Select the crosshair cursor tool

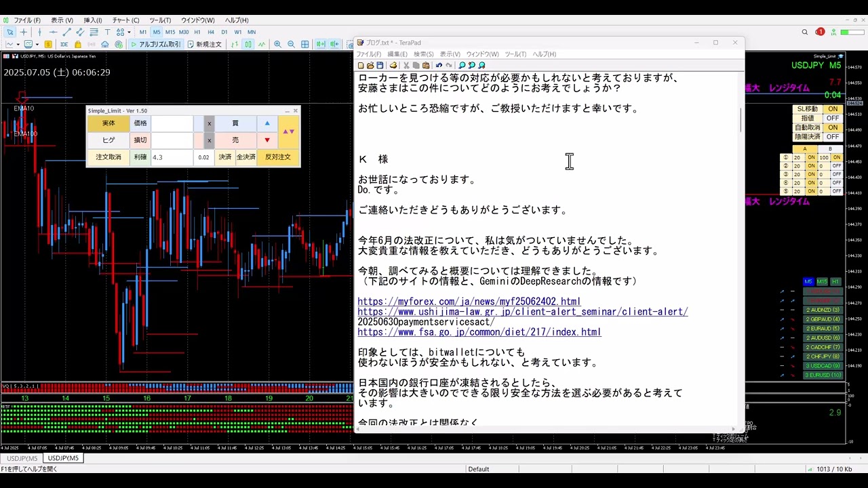coord(24,32)
